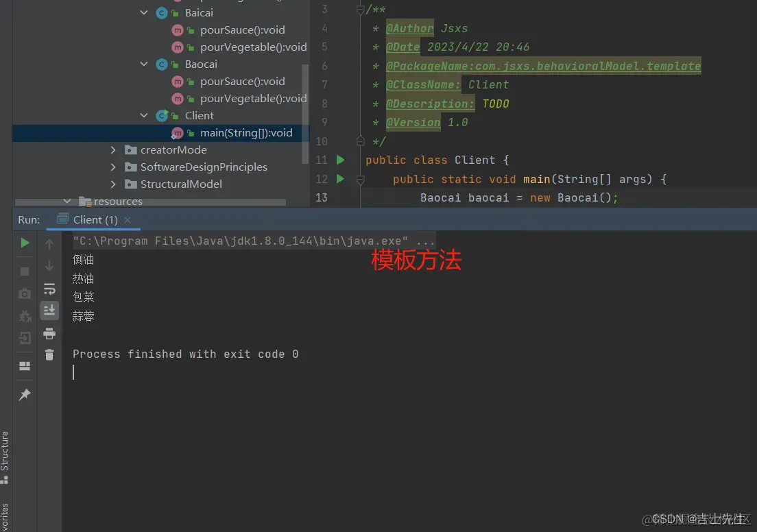Click line number 11 in gutter
The width and height of the screenshot is (757, 532).
click(x=322, y=160)
